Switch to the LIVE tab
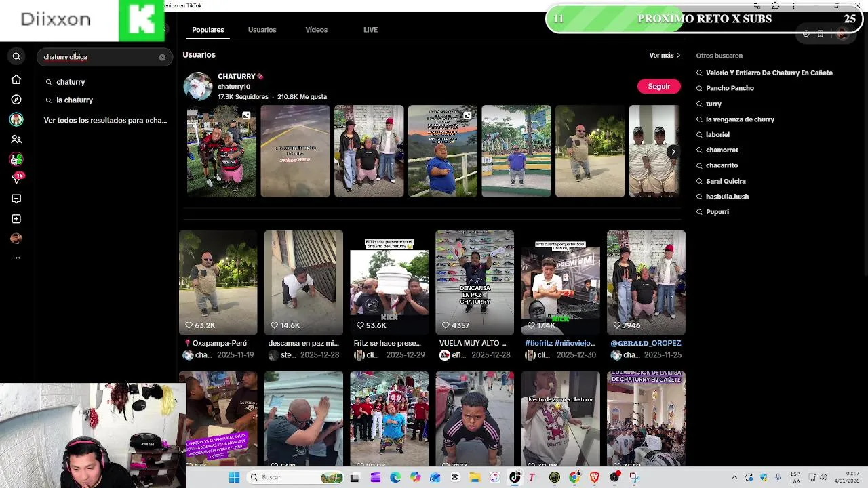Viewport: 868px width, 488px height. 370,30
